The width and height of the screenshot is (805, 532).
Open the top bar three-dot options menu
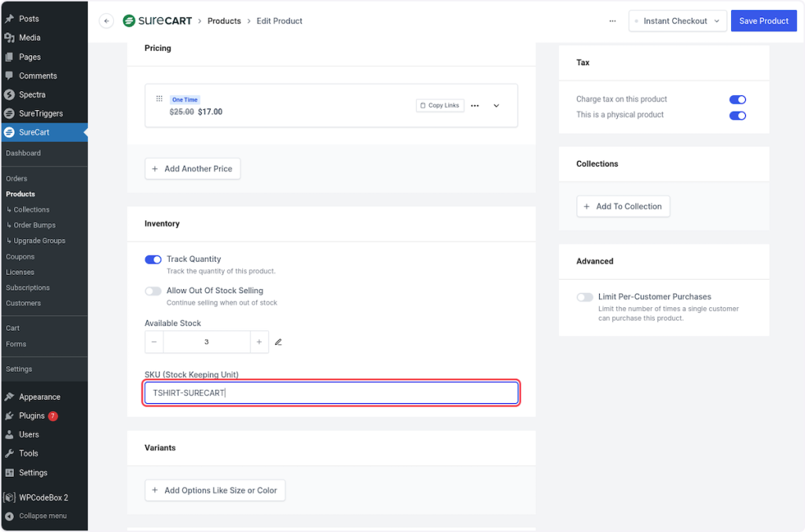point(612,21)
